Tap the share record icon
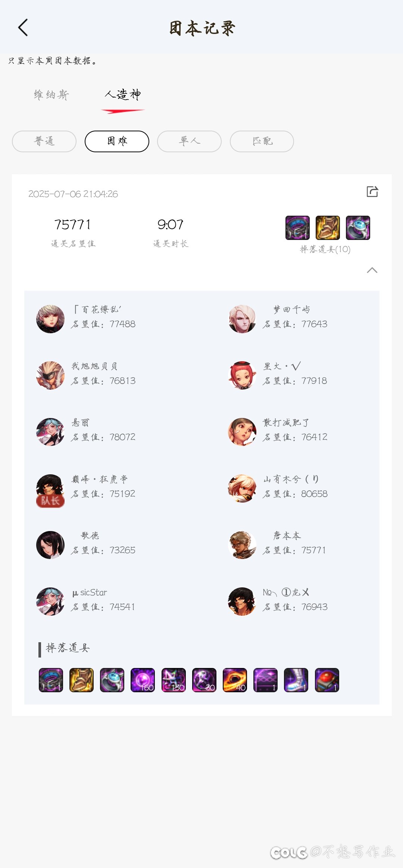 pos(372,192)
